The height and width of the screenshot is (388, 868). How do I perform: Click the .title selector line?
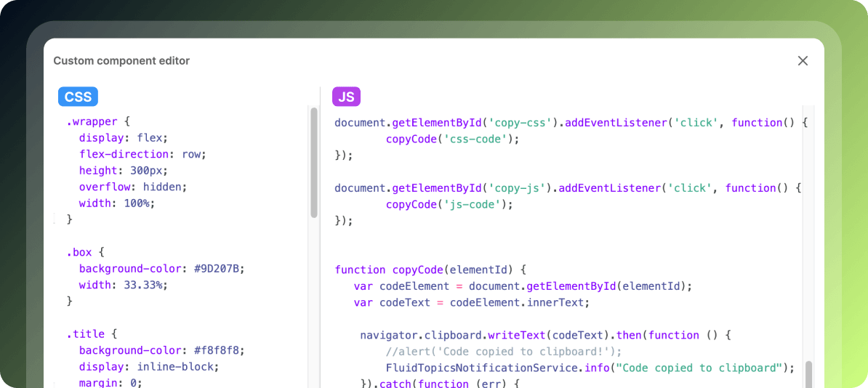(x=92, y=334)
